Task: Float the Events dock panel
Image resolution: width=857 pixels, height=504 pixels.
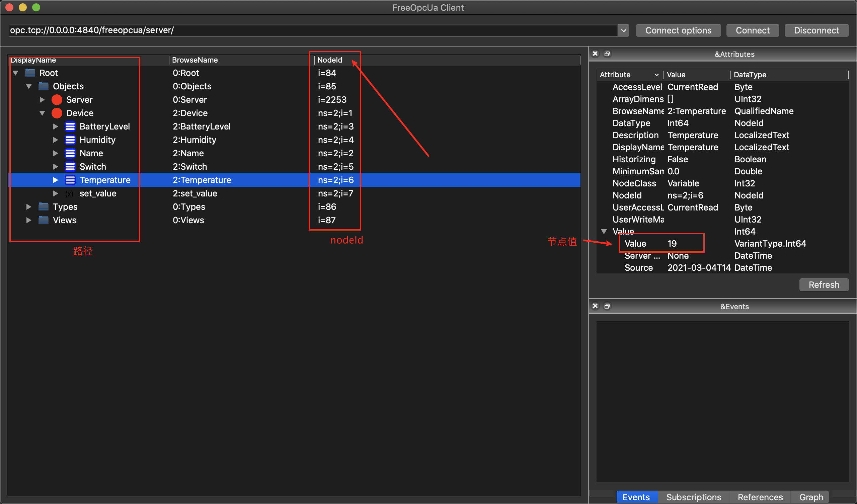Action: click(x=607, y=306)
